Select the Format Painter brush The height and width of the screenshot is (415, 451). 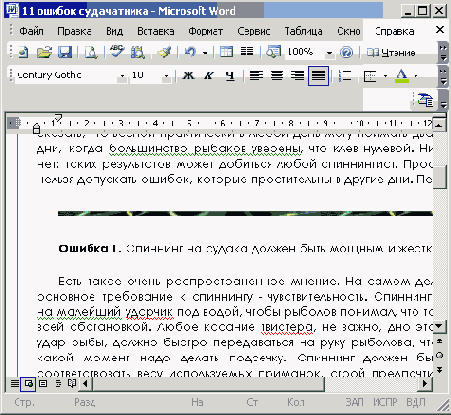click(x=164, y=52)
